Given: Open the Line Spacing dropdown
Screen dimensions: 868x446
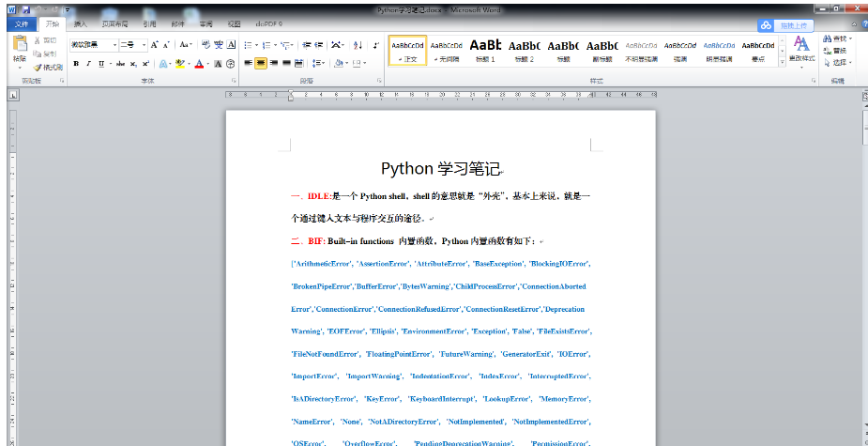Looking at the screenshot, I should click(318, 64).
